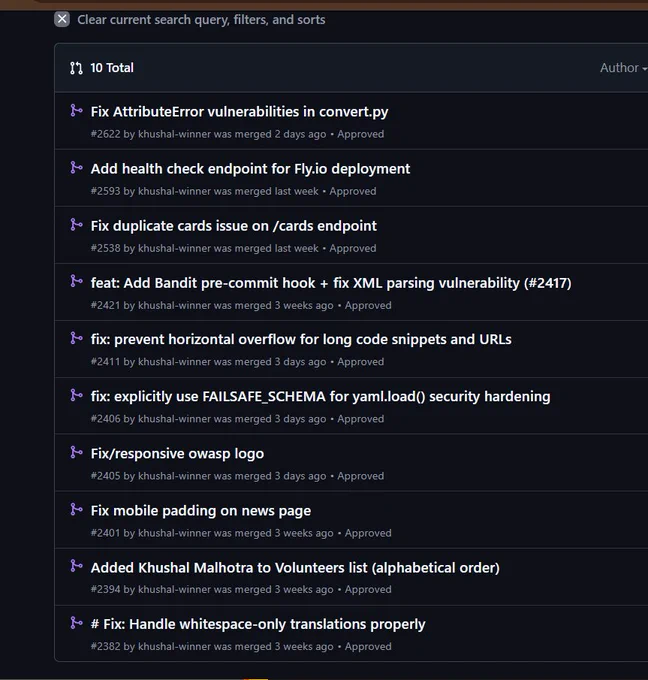Click the clear search query X icon

[62, 19]
